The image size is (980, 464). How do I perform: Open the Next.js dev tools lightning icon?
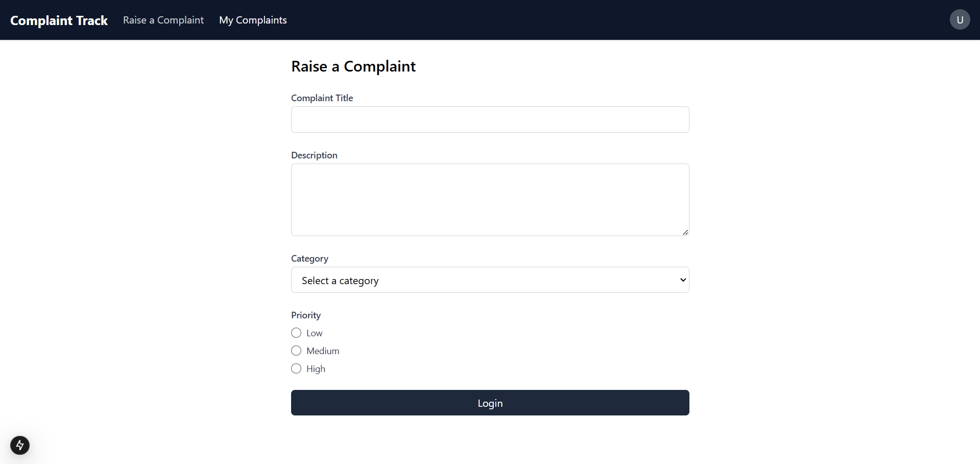tap(20, 445)
